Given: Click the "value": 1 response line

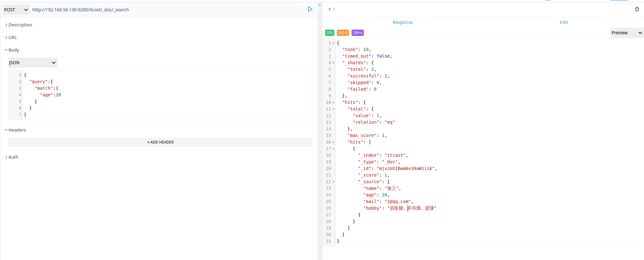Looking at the screenshot, I should [367, 116].
